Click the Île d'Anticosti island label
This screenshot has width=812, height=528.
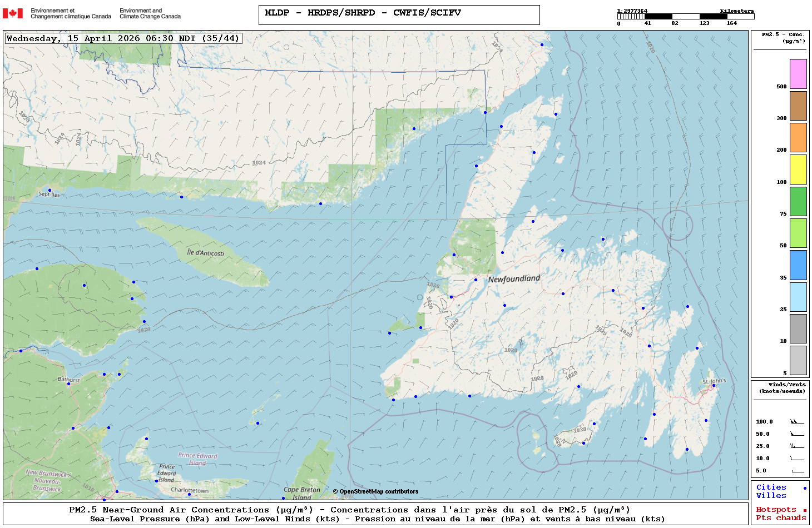click(x=205, y=253)
